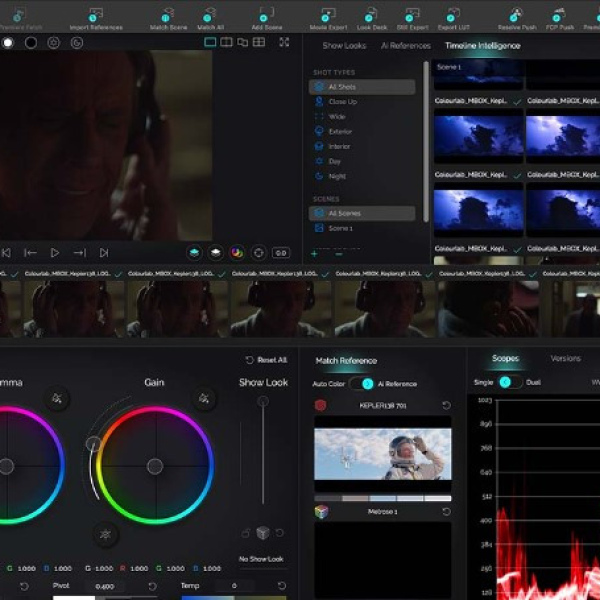
Task: Switch to the Show Looks tab
Action: [x=343, y=46]
